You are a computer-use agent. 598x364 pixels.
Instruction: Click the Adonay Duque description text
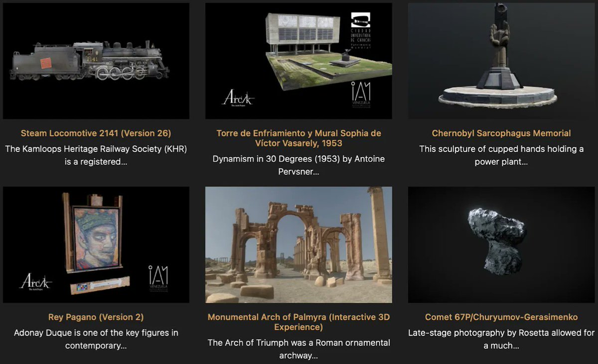96,339
